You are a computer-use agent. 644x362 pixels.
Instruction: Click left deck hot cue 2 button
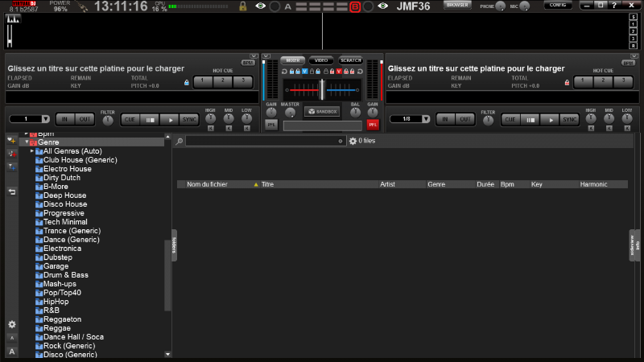point(223,81)
